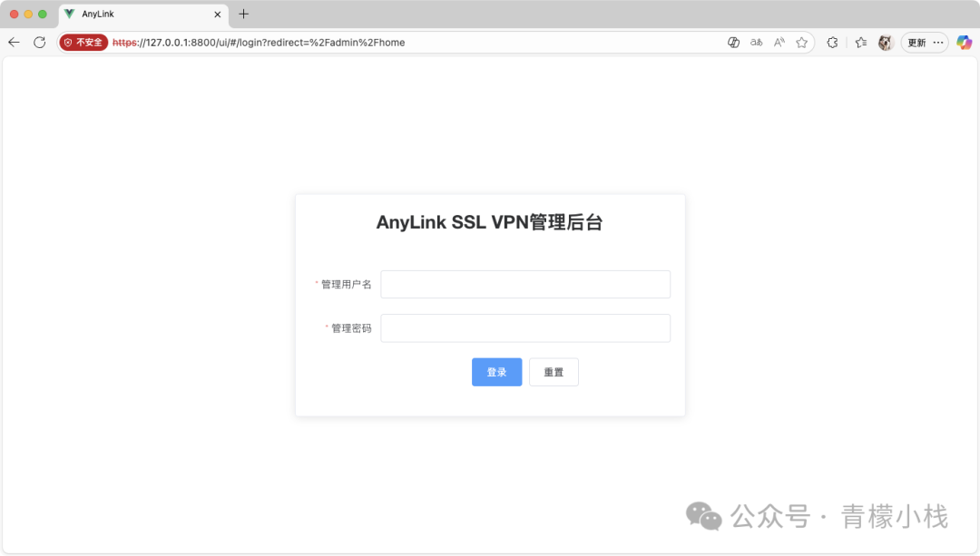Image resolution: width=980 pixels, height=556 pixels.
Task: Open a new tab with the plus button
Action: (x=244, y=14)
